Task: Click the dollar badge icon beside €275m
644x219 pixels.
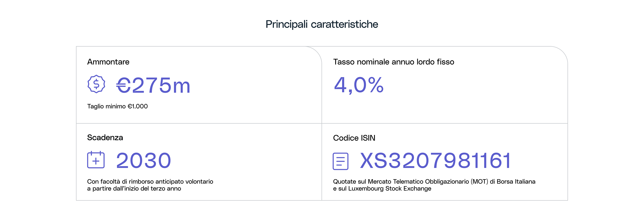Action: tap(96, 84)
